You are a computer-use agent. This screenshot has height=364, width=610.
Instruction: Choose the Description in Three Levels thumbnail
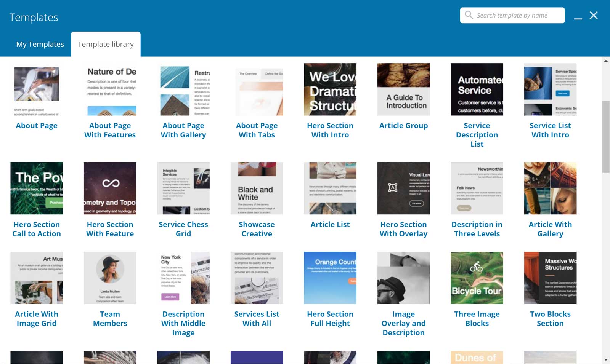click(477, 188)
